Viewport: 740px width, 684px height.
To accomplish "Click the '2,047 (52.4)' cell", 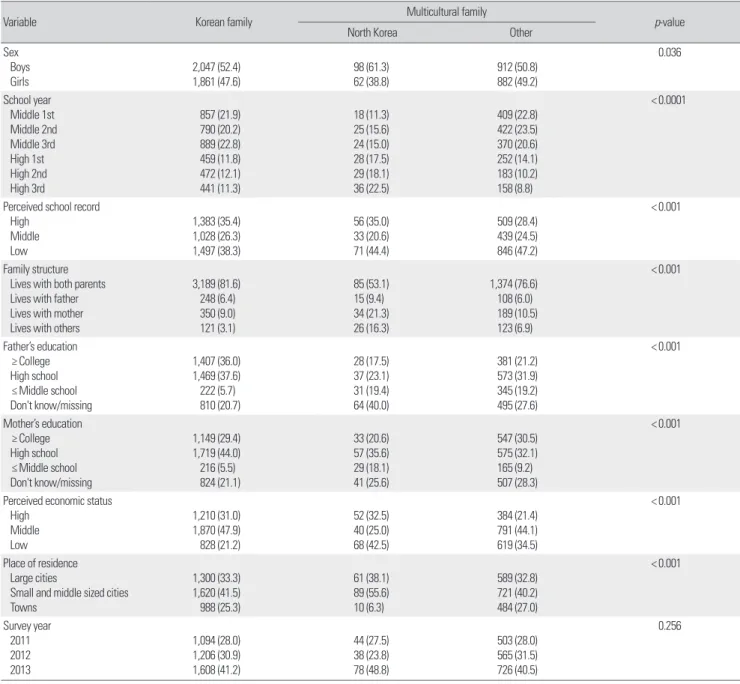I will [x=216, y=67].
